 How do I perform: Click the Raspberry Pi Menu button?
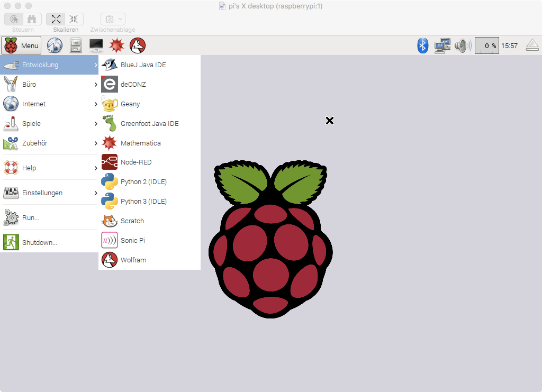click(22, 46)
